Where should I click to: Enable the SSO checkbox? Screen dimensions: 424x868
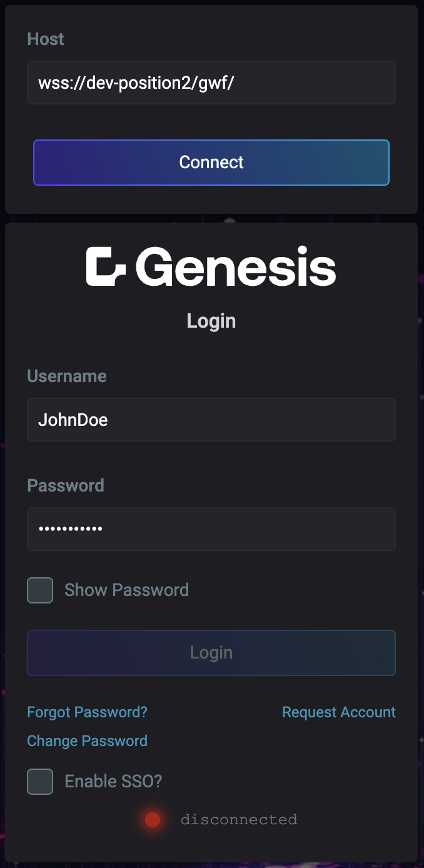(40, 782)
